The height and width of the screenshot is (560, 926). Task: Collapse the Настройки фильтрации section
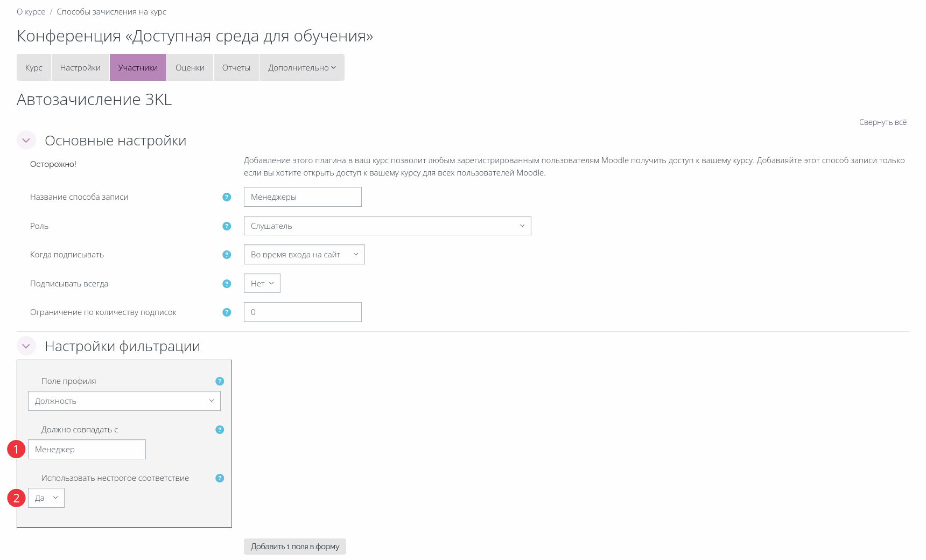(x=26, y=346)
